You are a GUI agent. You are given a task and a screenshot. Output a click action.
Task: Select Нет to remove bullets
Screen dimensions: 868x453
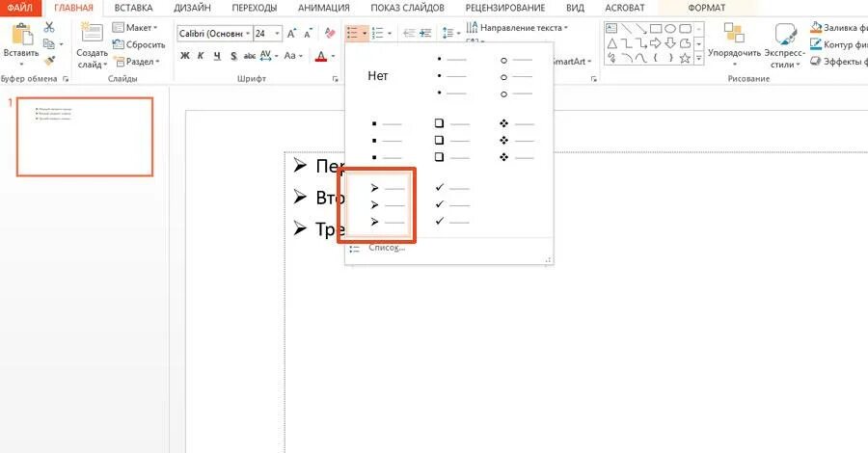click(378, 76)
